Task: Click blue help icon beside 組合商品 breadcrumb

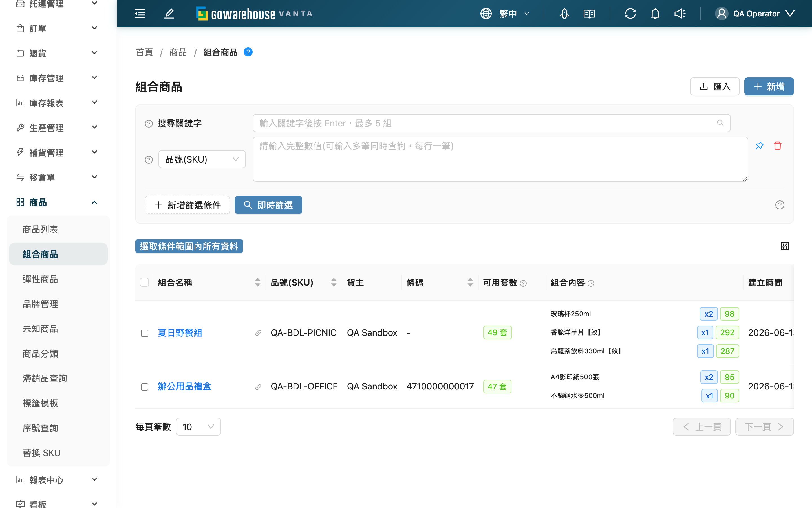Action: click(x=248, y=52)
